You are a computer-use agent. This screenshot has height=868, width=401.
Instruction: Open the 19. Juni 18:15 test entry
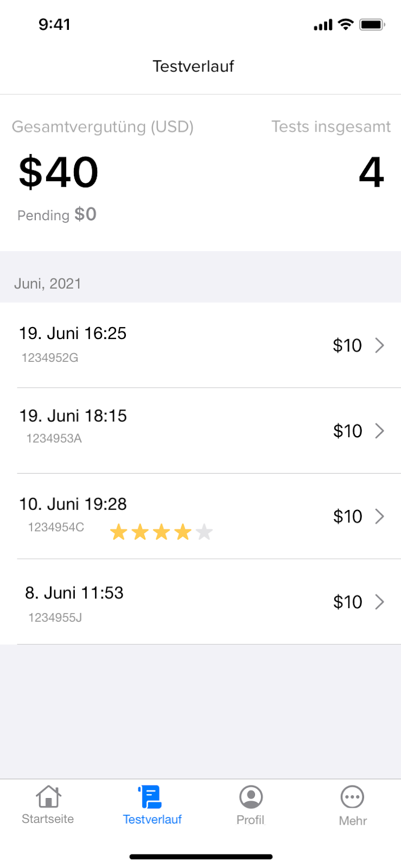(x=200, y=431)
